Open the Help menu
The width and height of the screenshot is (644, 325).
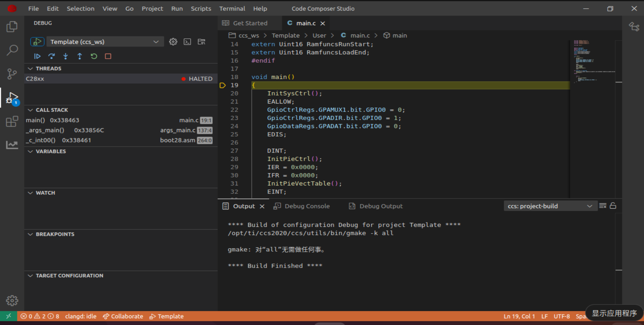(260, 8)
